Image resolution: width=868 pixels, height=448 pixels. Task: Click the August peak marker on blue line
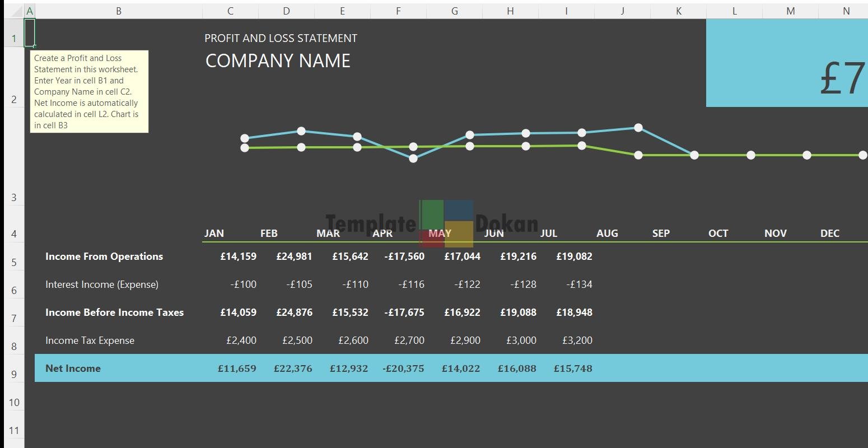click(638, 128)
